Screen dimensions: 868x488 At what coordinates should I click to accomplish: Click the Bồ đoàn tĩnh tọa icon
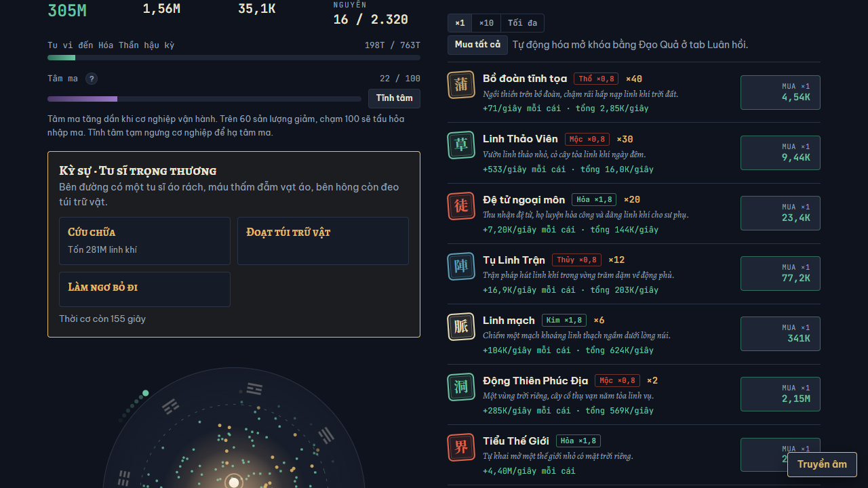tap(461, 85)
